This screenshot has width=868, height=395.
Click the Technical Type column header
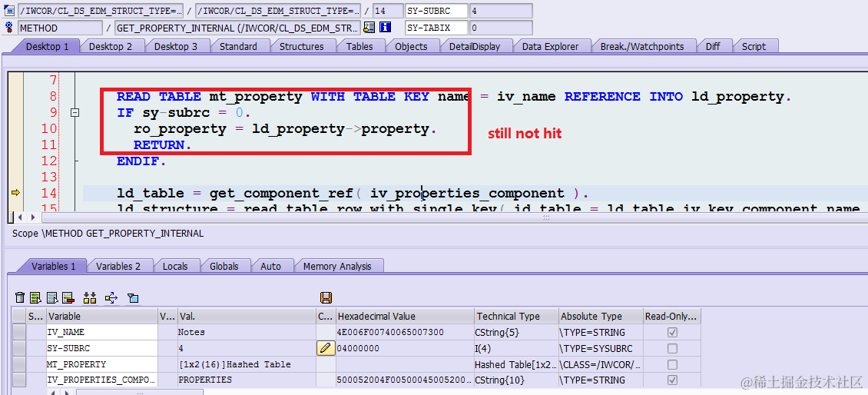pos(516,317)
